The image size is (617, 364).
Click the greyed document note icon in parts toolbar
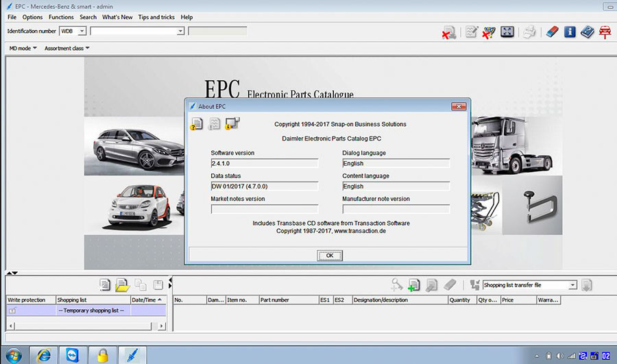[432, 285]
